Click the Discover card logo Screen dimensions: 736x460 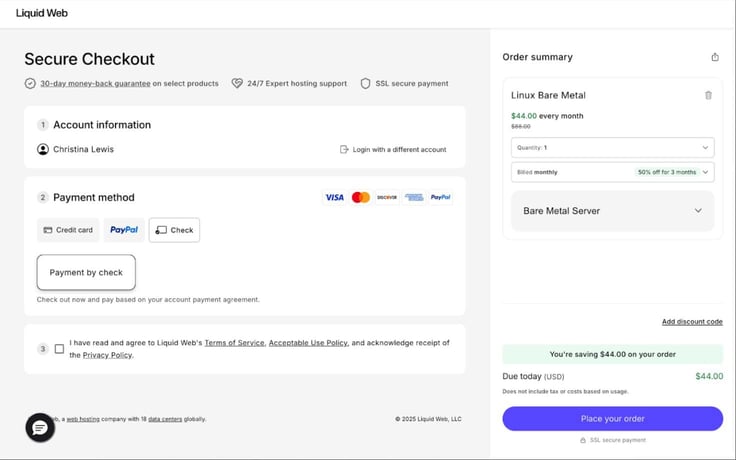tap(387, 198)
